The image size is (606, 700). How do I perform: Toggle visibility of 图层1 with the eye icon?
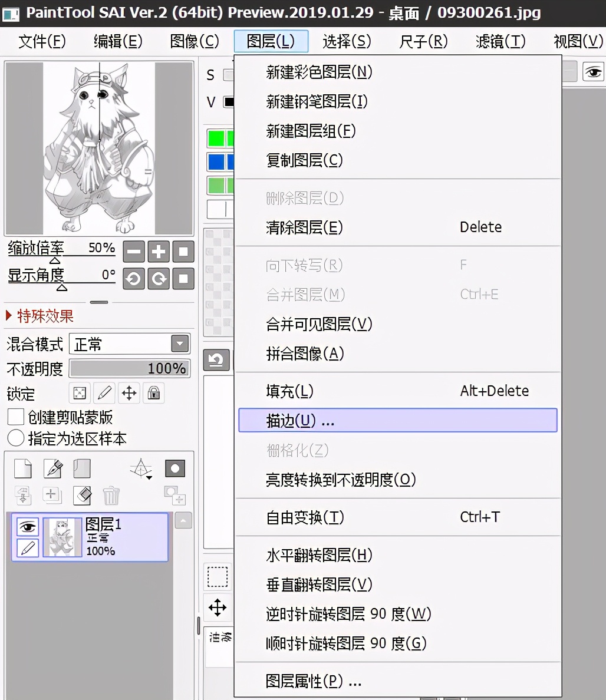coord(27,526)
